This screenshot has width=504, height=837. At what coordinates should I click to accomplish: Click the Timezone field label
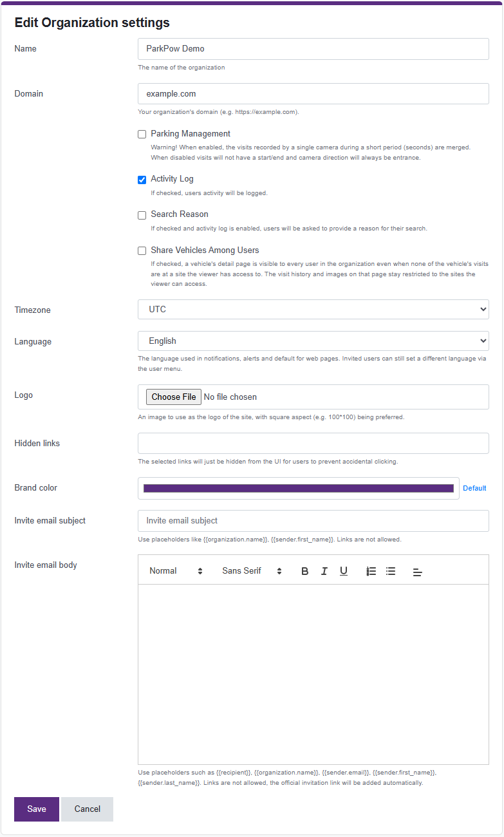(x=32, y=310)
